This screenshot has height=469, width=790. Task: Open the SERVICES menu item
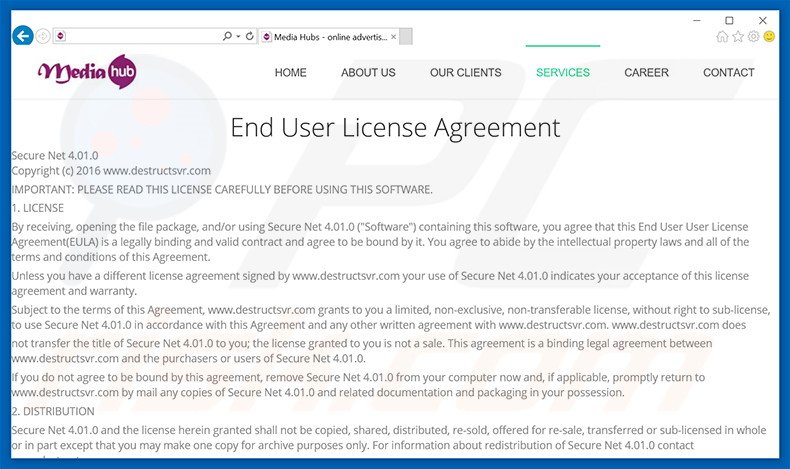(563, 73)
